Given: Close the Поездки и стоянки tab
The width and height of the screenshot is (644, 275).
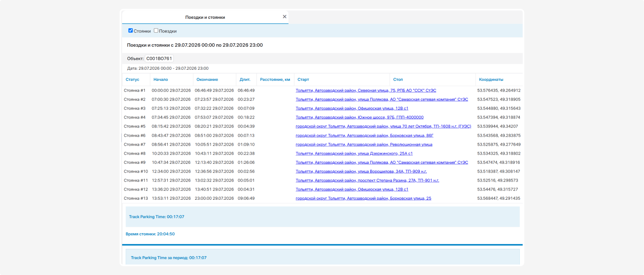Looking at the screenshot, I should (x=284, y=17).
